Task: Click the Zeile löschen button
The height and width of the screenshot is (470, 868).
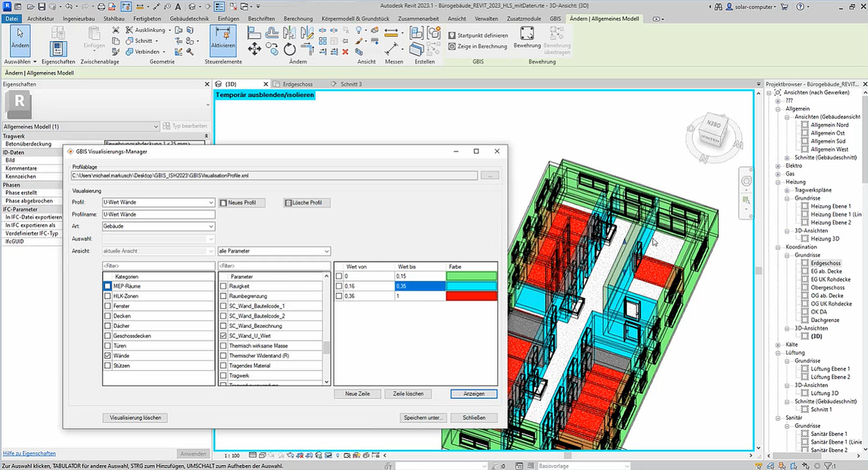Action: (x=408, y=394)
